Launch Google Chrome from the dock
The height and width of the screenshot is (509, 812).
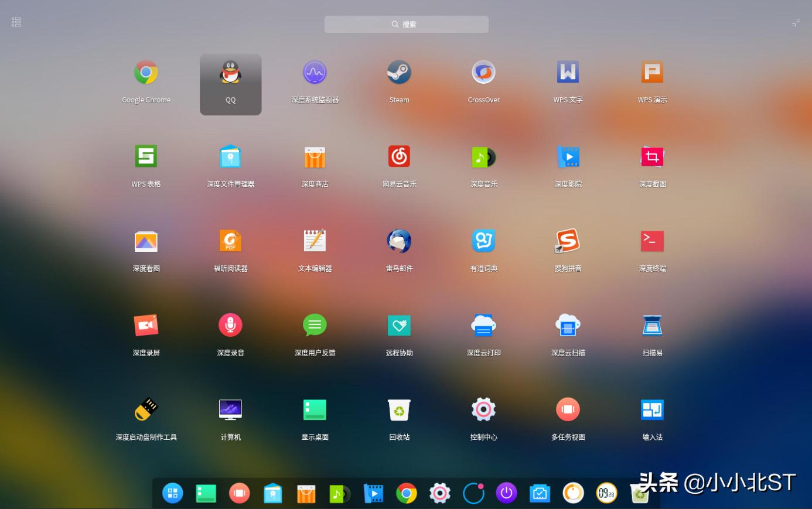pos(406,493)
